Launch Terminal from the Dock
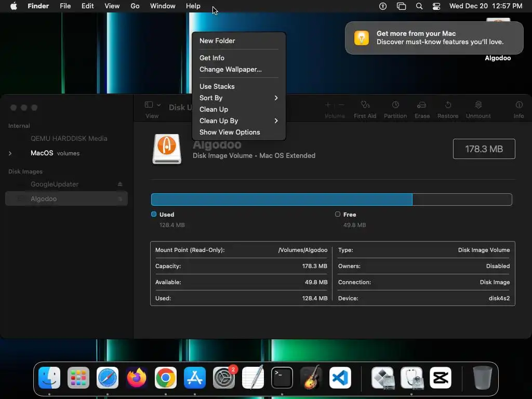 [x=282, y=378]
